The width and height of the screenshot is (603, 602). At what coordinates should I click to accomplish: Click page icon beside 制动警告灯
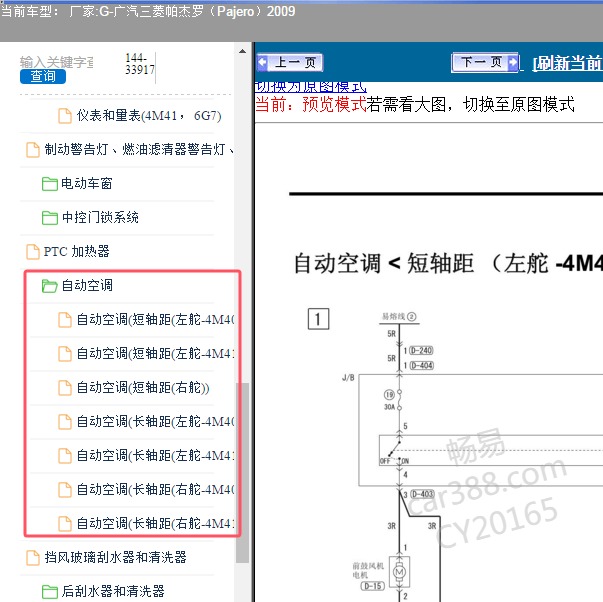pyautogui.click(x=33, y=150)
